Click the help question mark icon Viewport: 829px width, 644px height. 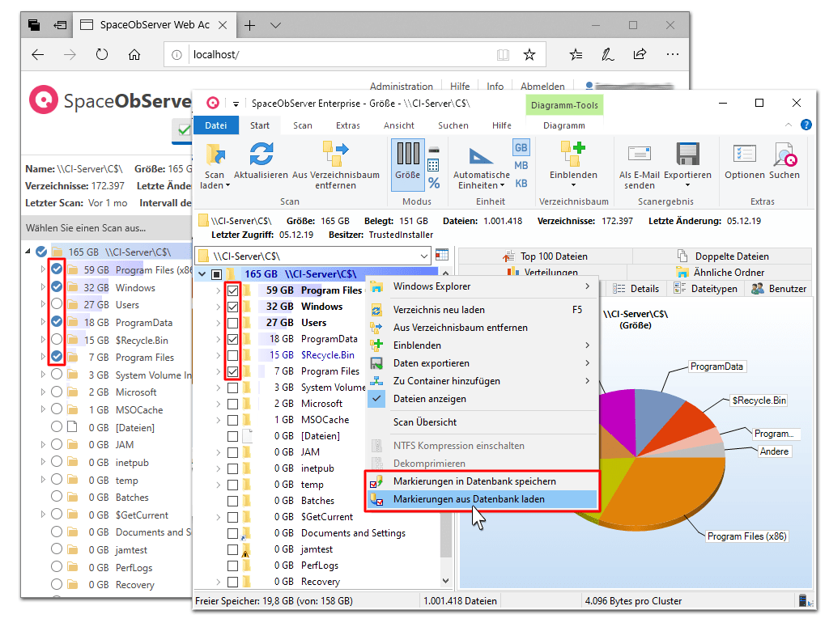tap(806, 125)
